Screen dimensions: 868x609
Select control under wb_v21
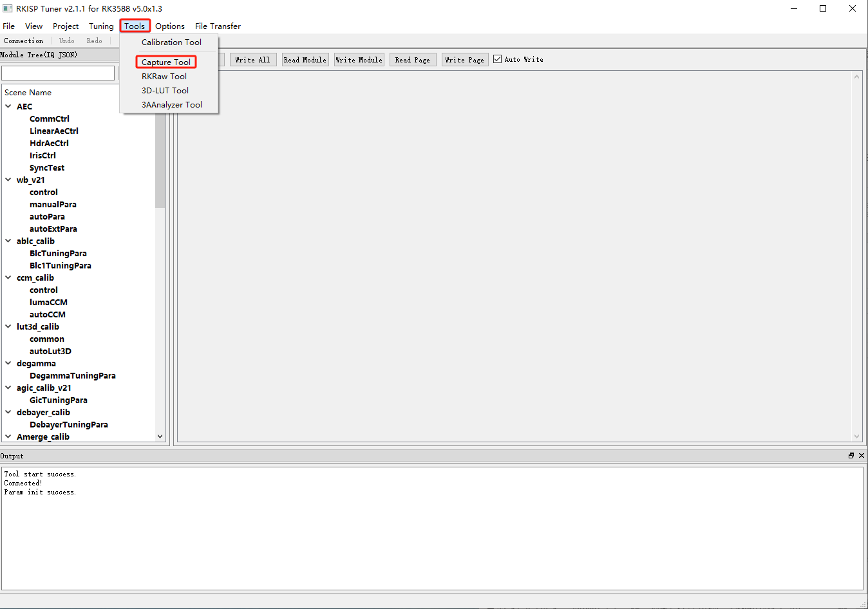click(44, 192)
